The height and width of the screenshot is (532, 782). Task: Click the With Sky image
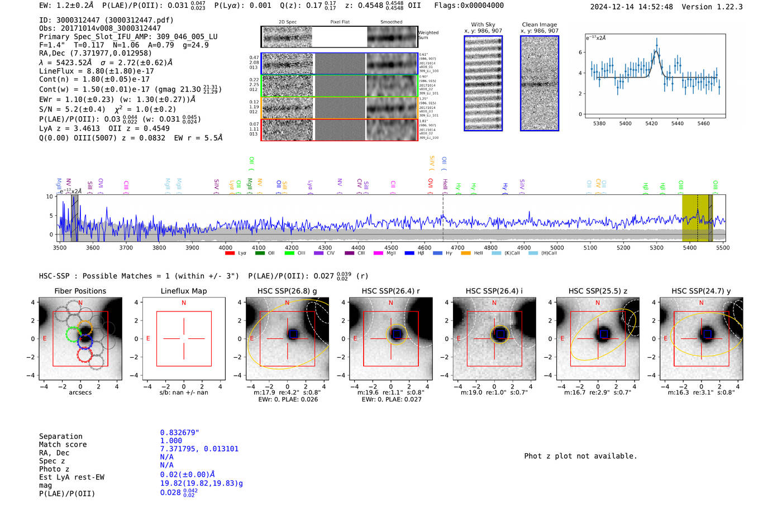pyautogui.click(x=483, y=83)
